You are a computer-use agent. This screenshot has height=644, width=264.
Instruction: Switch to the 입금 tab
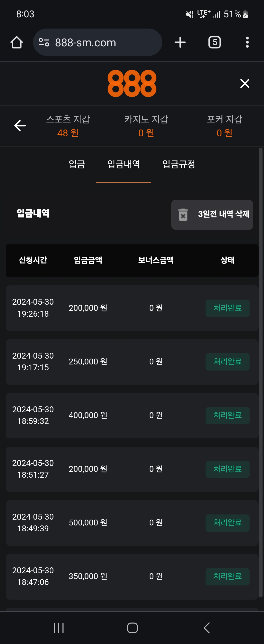[77, 164]
